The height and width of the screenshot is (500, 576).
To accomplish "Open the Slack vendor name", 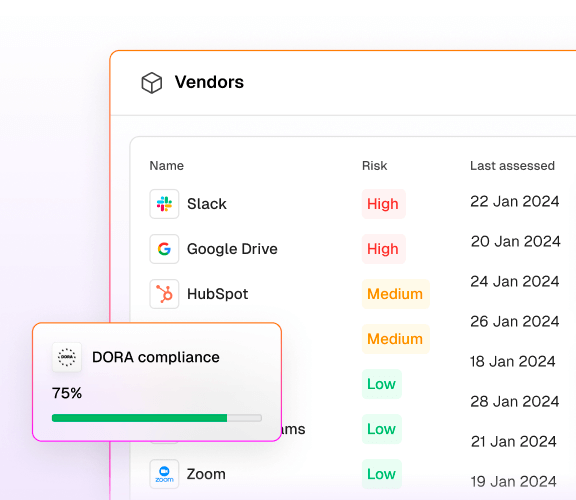I will point(207,204).
